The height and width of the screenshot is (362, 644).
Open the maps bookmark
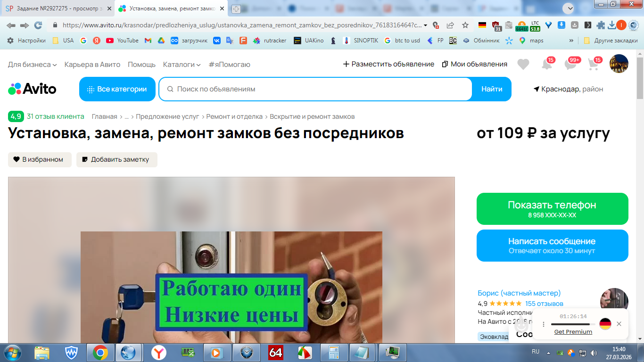[531, 41]
